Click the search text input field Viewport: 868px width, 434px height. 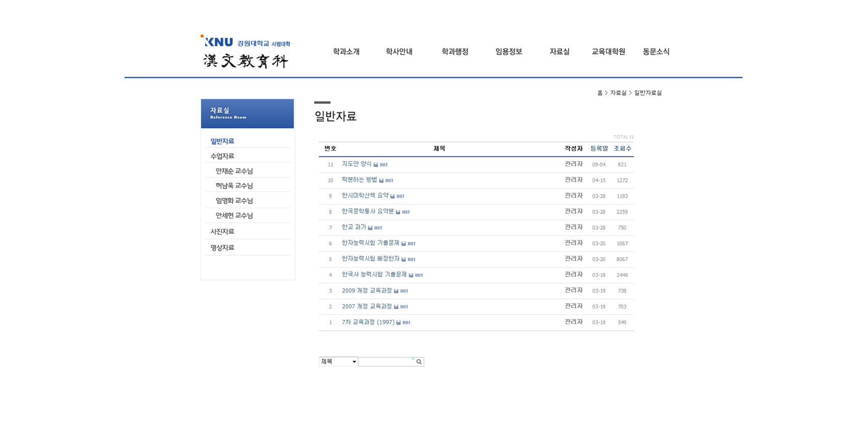(x=387, y=361)
